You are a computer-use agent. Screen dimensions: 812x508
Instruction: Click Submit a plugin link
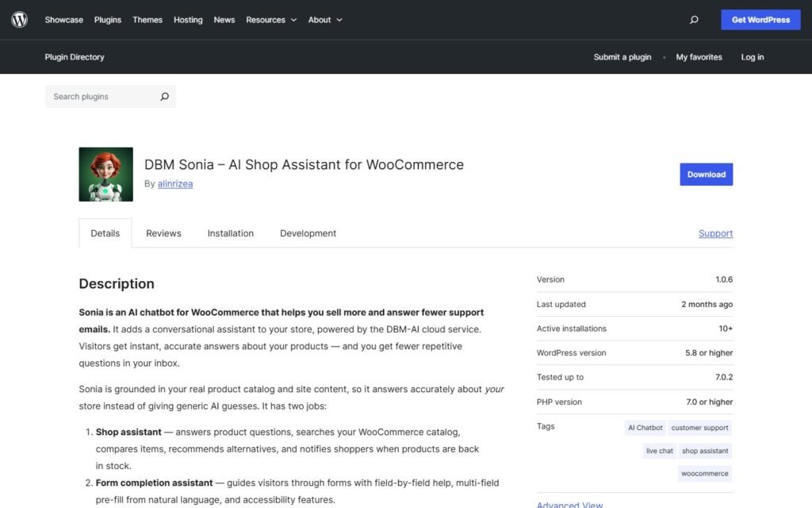pyautogui.click(x=622, y=57)
